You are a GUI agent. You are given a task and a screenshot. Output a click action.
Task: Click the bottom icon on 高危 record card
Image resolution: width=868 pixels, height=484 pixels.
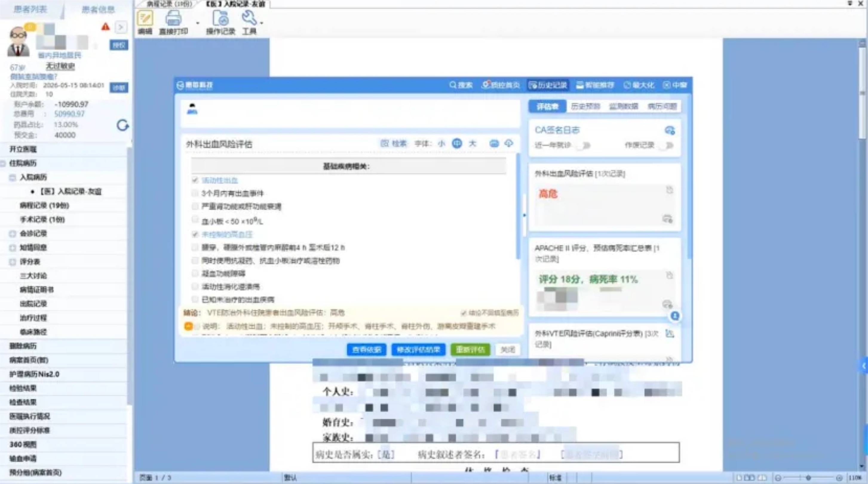pyautogui.click(x=668, y=219)
